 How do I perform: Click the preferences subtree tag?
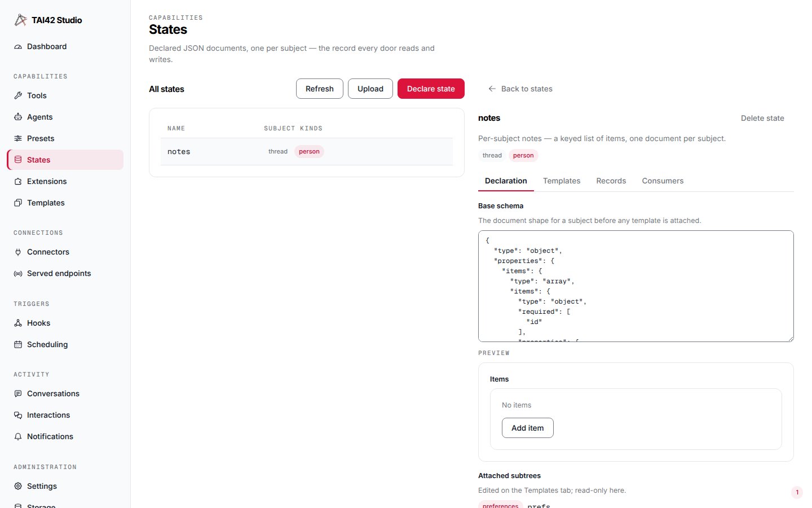click(501, 505)
